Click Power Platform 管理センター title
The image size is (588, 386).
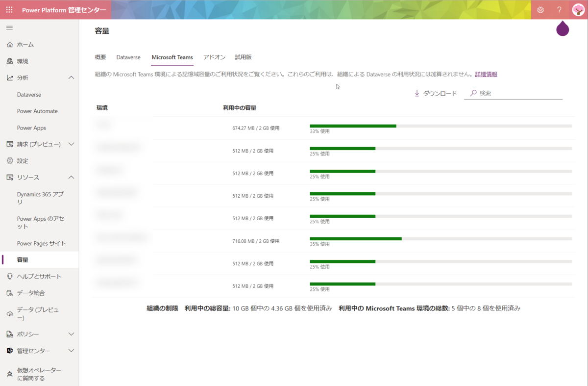point(64,10)
